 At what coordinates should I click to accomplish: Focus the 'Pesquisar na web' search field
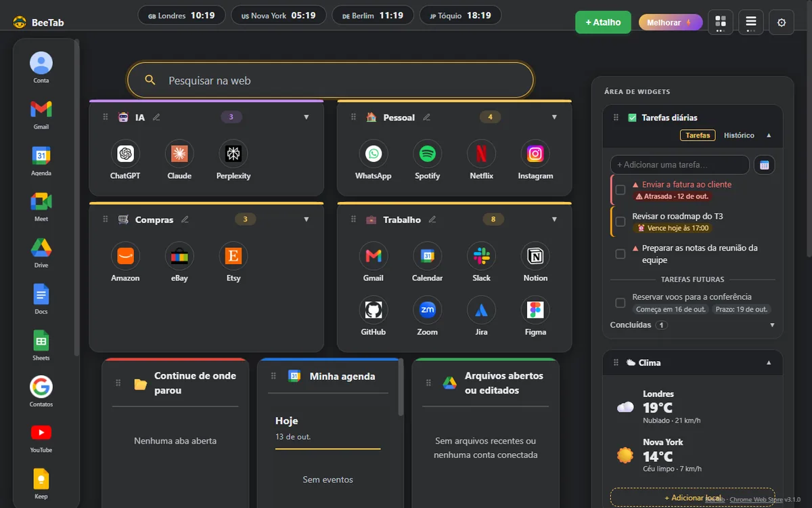(330, 81)
